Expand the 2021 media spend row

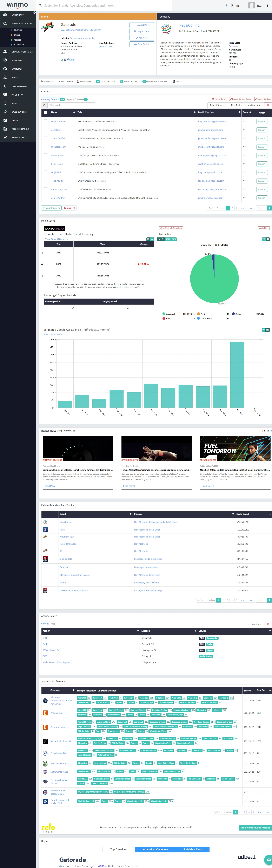pyautogui.click(x=42, y=264)
